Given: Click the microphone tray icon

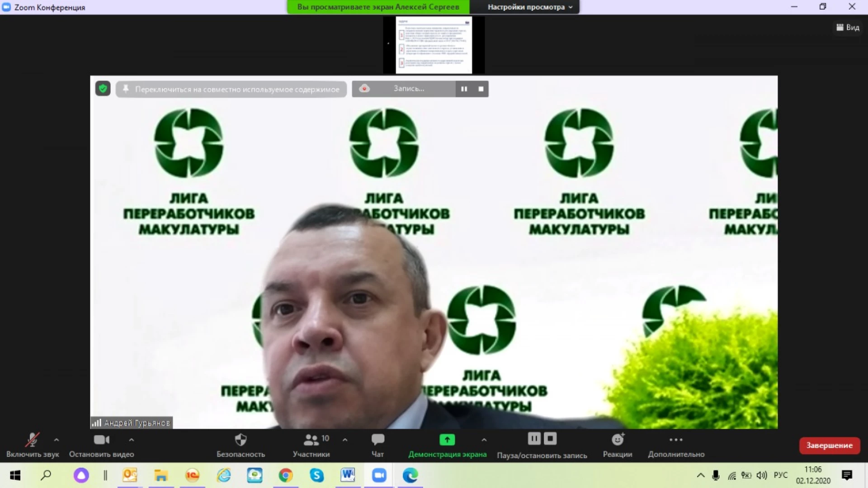Looking at the screenshot, I should (716, 475).
